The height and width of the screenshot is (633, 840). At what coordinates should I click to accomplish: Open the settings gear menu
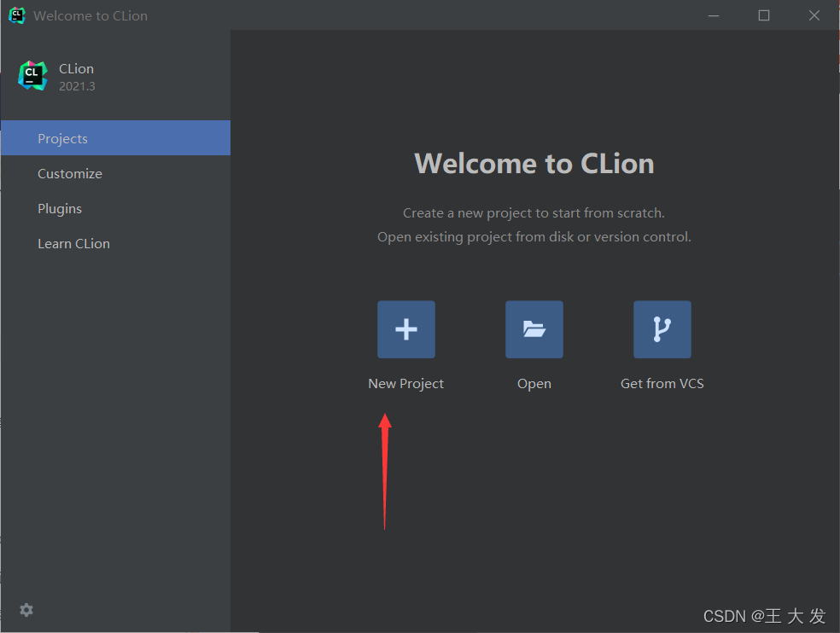26,610
